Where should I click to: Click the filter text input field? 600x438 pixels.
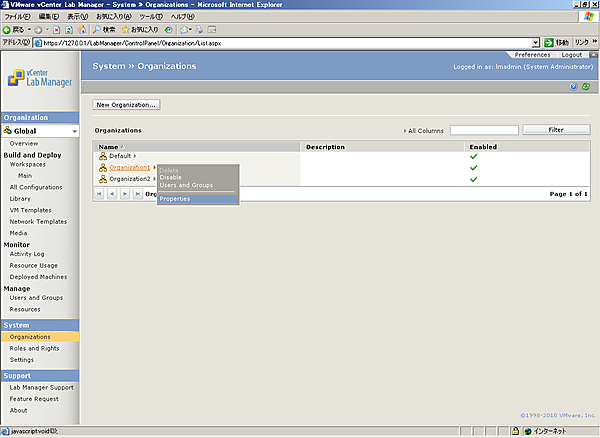(x=484, y=130)
